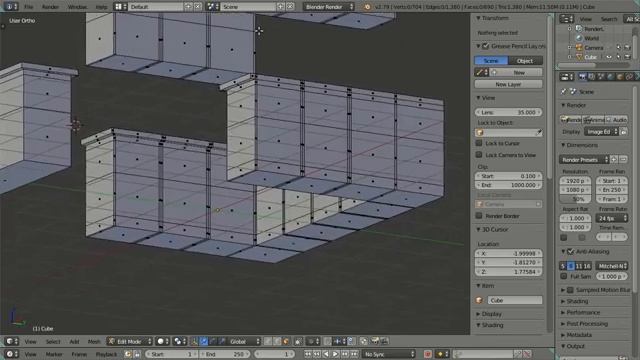This screenshot has height=360, width=640.
Task: Click the Lens value field
Action: (x=508, y=112)
